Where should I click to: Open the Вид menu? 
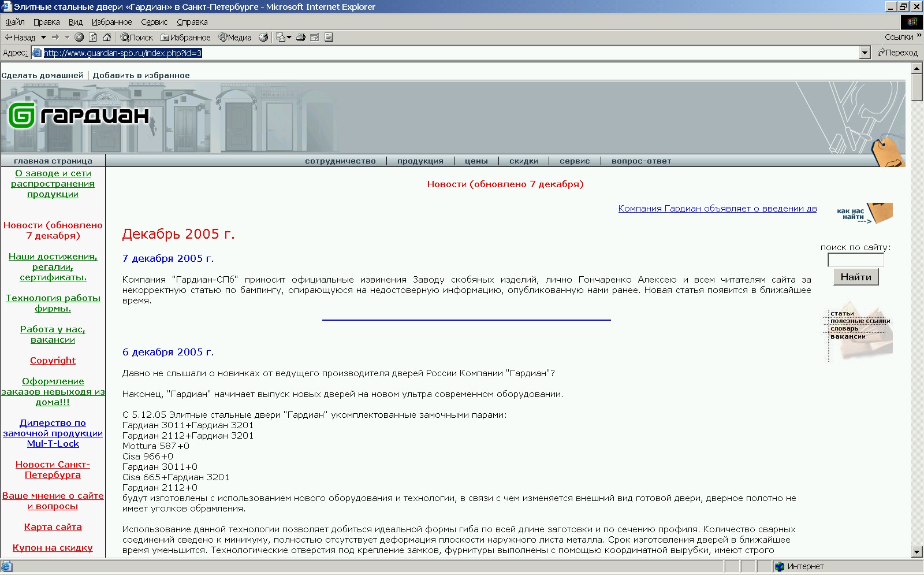(x=75, y=22)
